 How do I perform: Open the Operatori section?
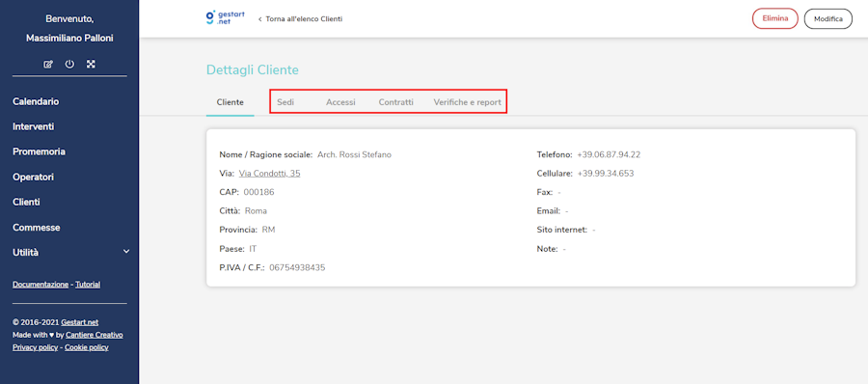click(x=33, y=178)
